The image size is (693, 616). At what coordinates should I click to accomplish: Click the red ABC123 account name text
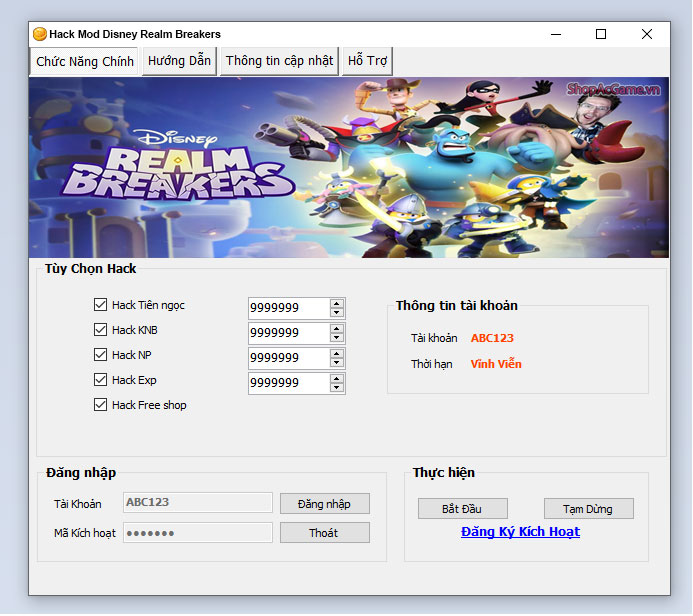point(492,338)
